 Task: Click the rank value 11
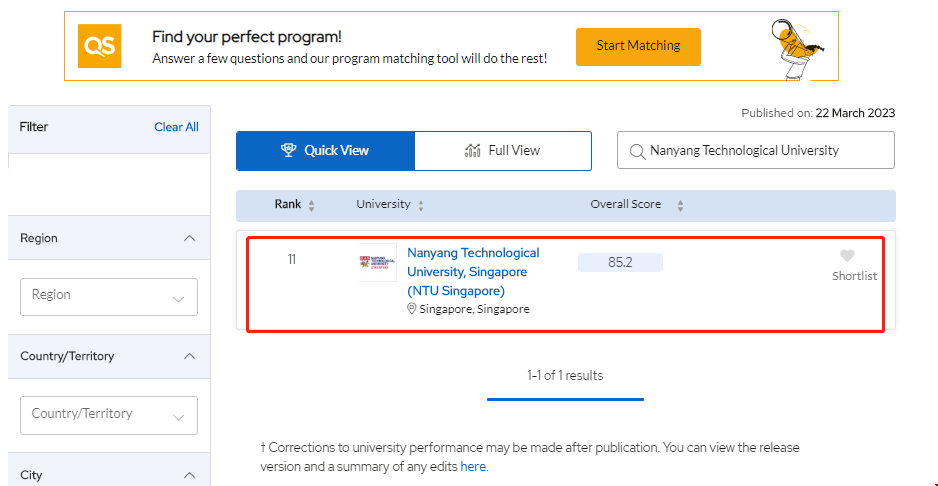tap(291, 260)
